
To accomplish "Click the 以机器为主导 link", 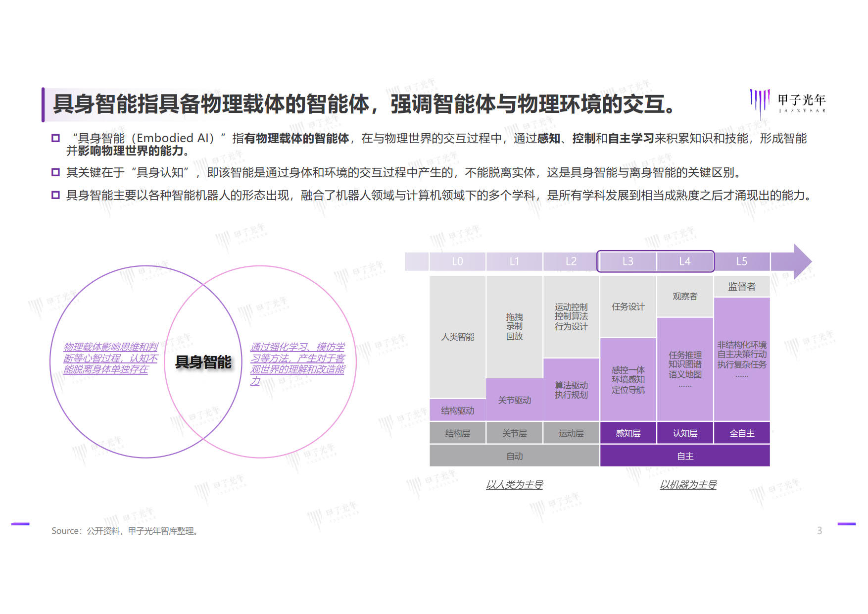I will tap(688, 485).
